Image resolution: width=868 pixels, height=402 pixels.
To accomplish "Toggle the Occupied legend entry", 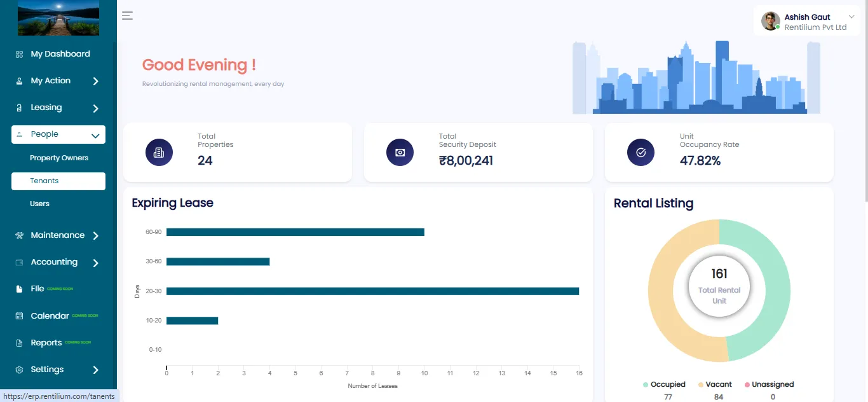I will coord(664,384).
